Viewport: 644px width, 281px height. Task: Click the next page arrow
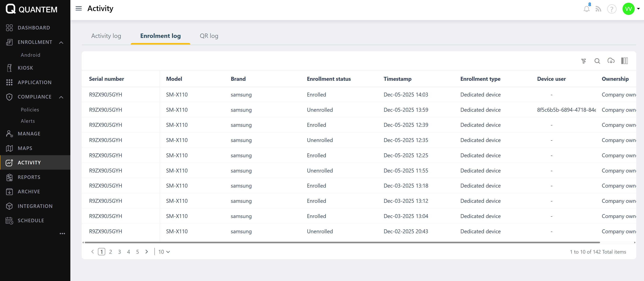pos(147,252)
